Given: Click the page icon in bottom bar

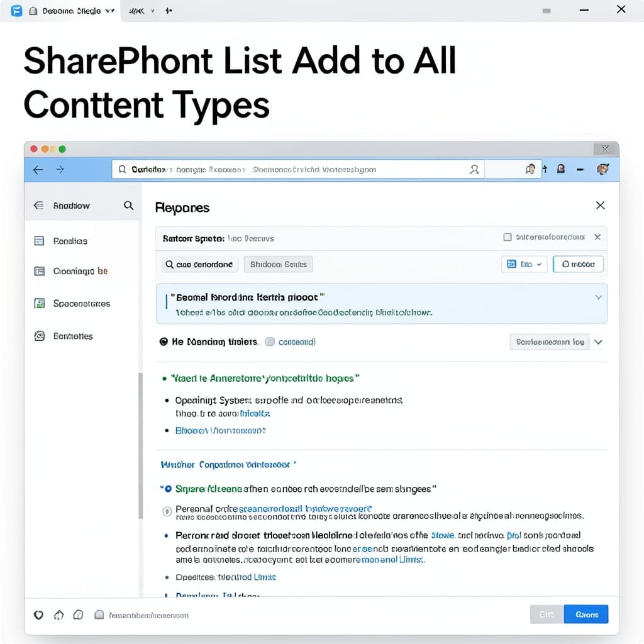Looking at the screenshot, I should pyautogui.click(x=99, y=614).
